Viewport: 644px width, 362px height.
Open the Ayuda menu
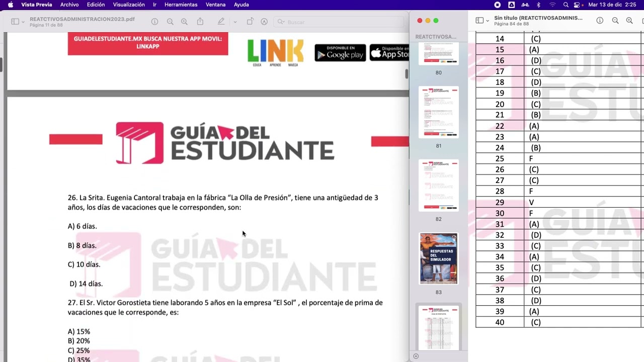point(242,5)
